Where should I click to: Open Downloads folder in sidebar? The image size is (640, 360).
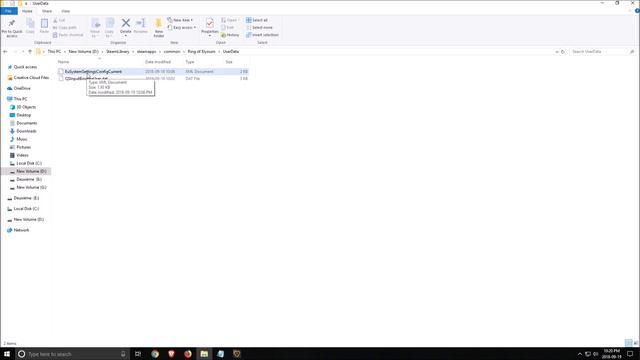click(26, 131)
